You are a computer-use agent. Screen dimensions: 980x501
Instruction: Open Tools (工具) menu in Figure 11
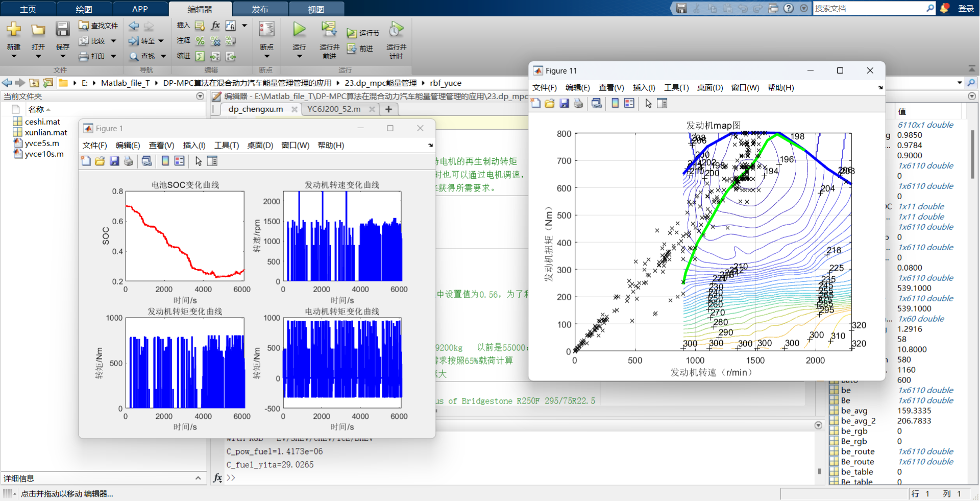pos(676,88)
